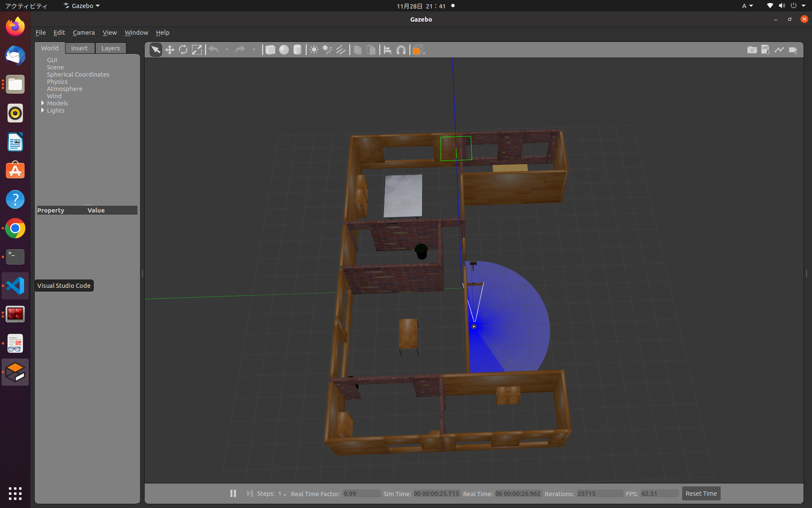Click the Sim Time value field

[x=436, y=494]
